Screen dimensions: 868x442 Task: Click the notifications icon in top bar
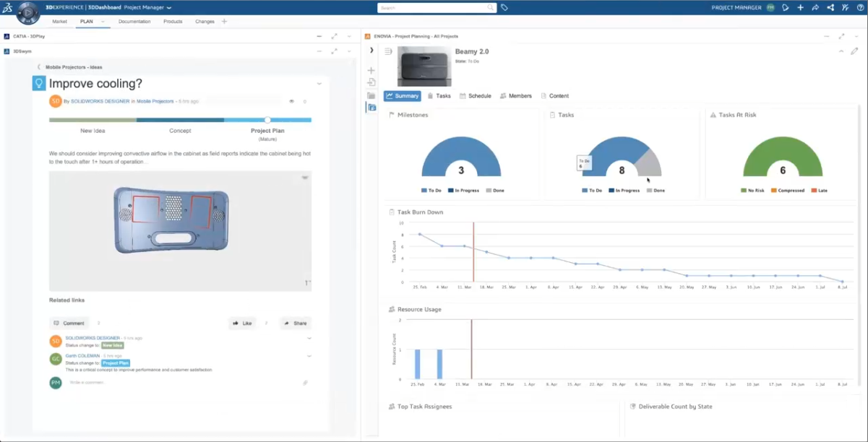(786, 7)
